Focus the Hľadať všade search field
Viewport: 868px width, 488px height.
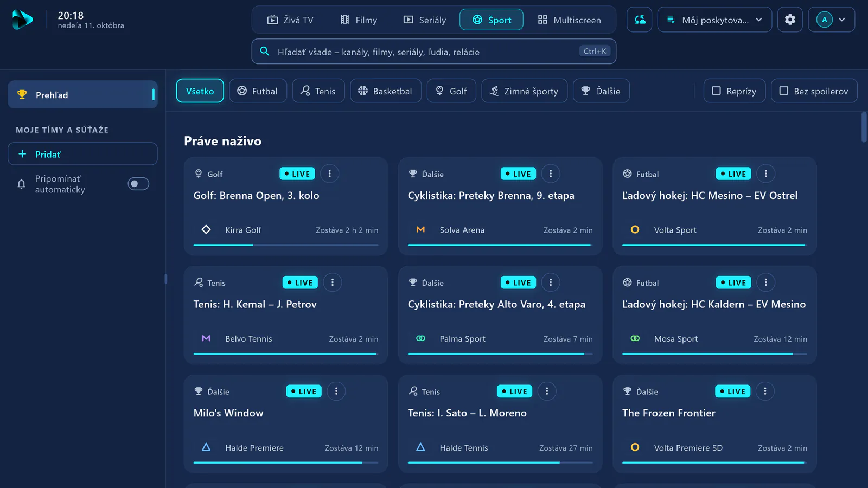pyautogui.click(x=433, y=52)
